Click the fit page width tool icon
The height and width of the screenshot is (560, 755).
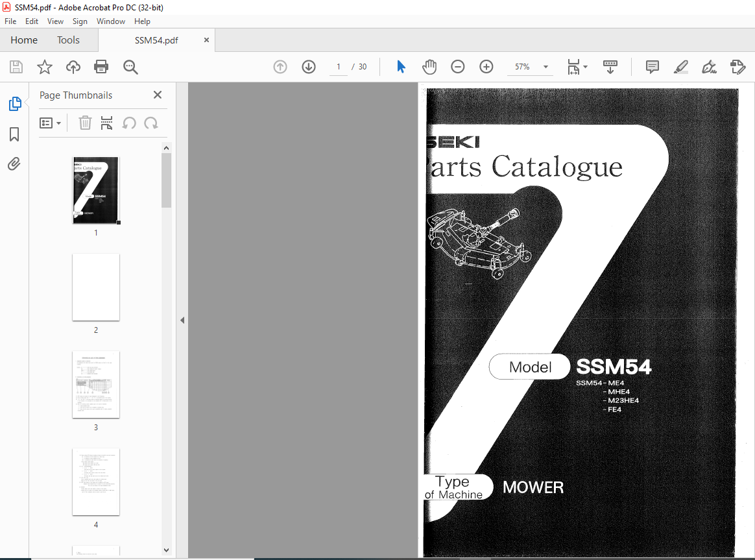(573, 67)
